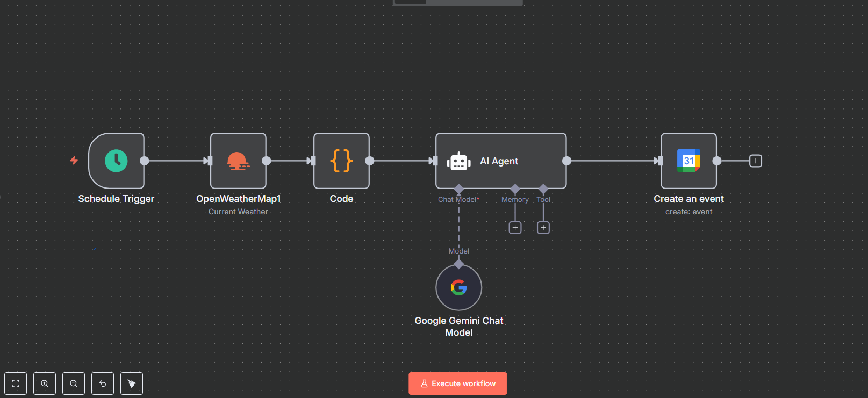Click the "AI Agent" title text

pos(499,161)
